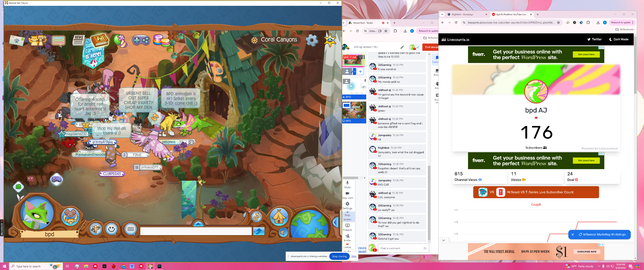This screenshot has width=644, height=270.
Task: Edit the stream title pencil icon
Action: point(402,47)
